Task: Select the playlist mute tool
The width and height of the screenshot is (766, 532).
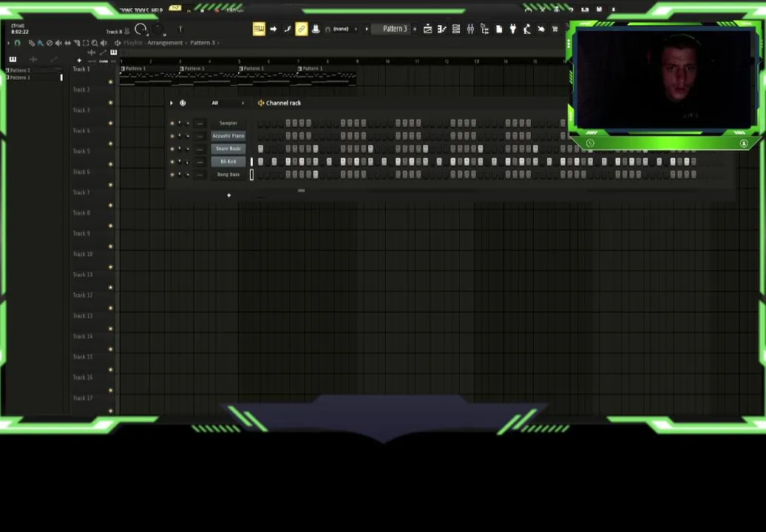Action: (x=58, y=43)
